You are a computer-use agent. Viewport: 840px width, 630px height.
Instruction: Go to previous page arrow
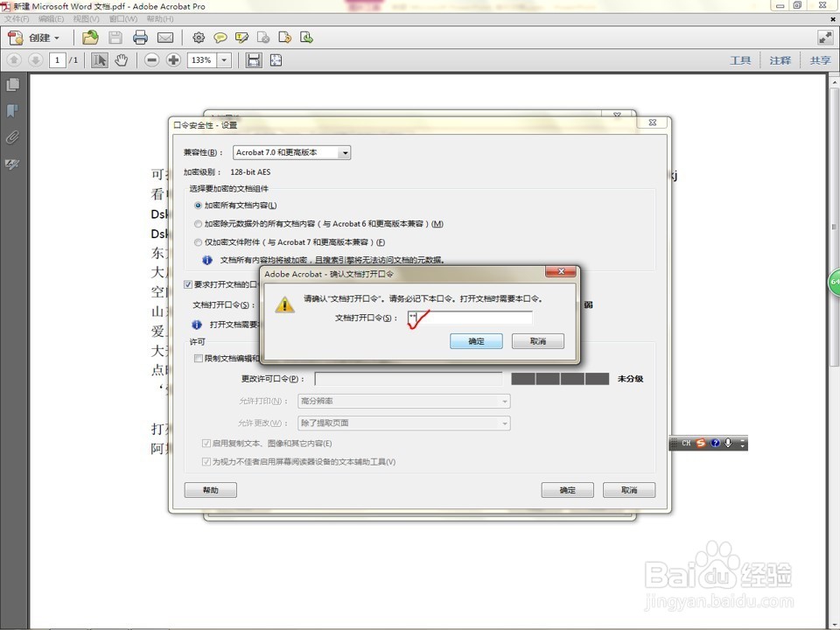[14, 60]
